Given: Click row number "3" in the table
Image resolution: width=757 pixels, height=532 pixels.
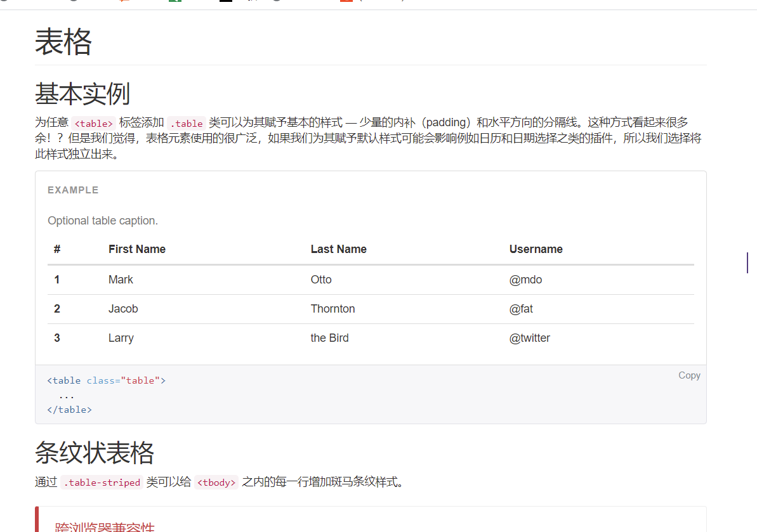Looking at the screenshot, I should pos(57,338).
